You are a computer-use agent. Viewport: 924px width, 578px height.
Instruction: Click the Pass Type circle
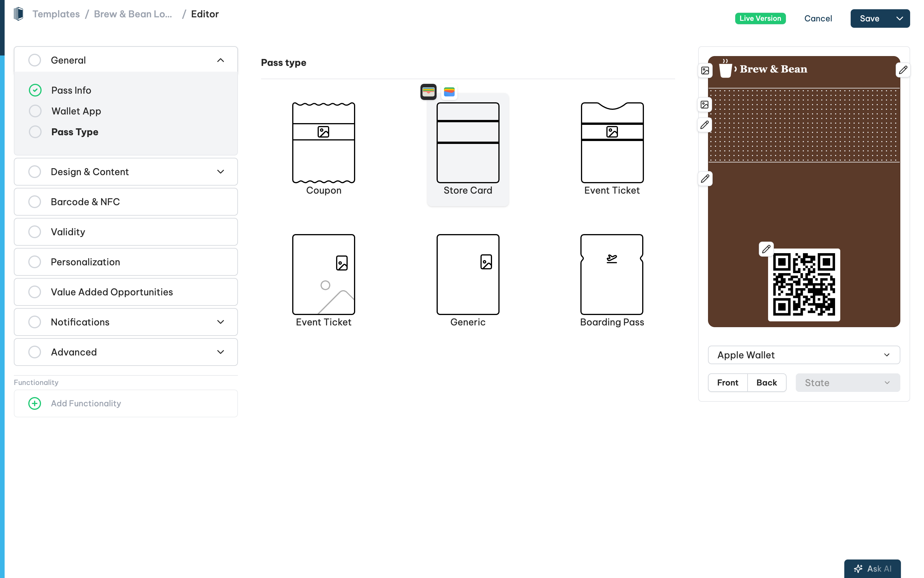pos(35,132)
